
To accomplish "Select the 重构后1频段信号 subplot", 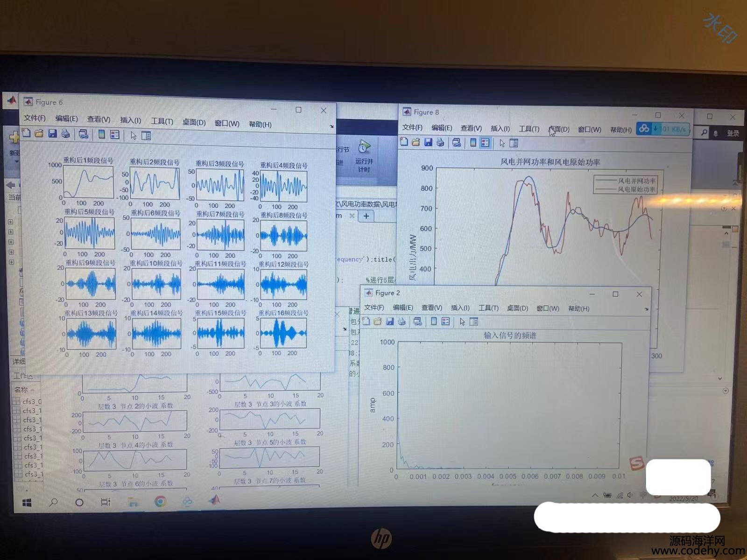I will point(88,183).
